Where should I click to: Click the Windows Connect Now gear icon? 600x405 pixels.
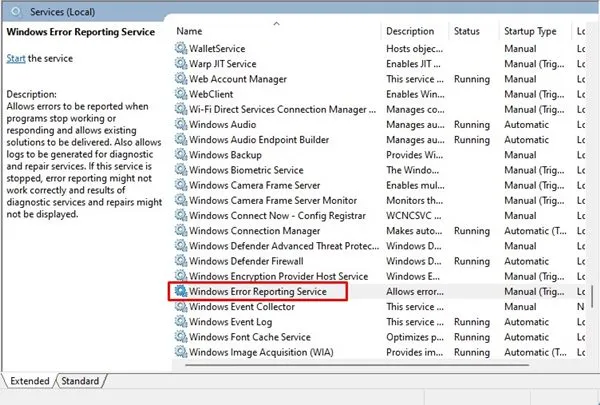(181, 216)
